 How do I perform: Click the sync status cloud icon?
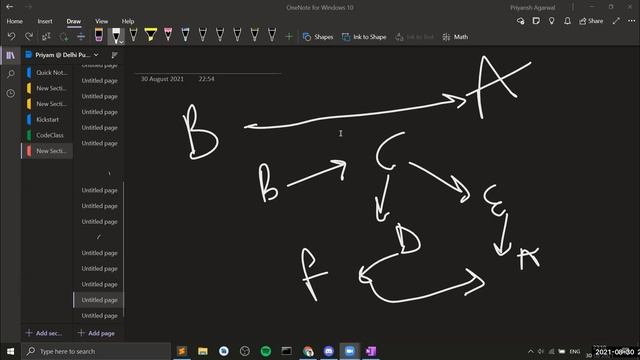pos(520,21)
